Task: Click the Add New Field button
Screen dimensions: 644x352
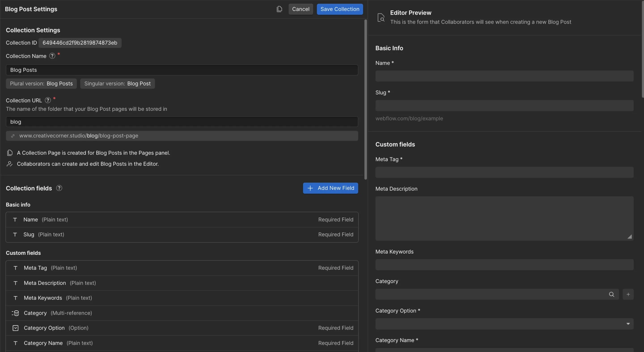Action: [x=330, y=188]
